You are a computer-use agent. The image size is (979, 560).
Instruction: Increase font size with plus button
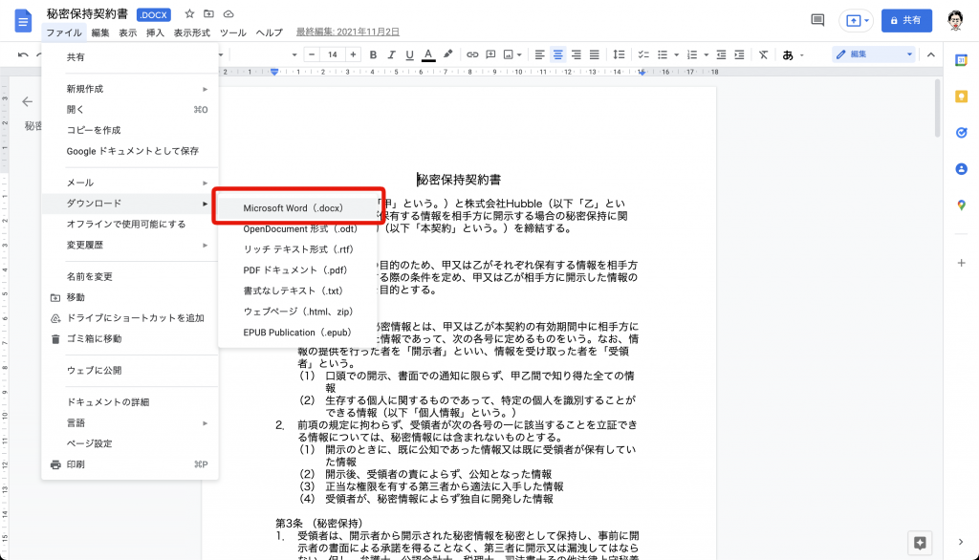tap(353, 54)
